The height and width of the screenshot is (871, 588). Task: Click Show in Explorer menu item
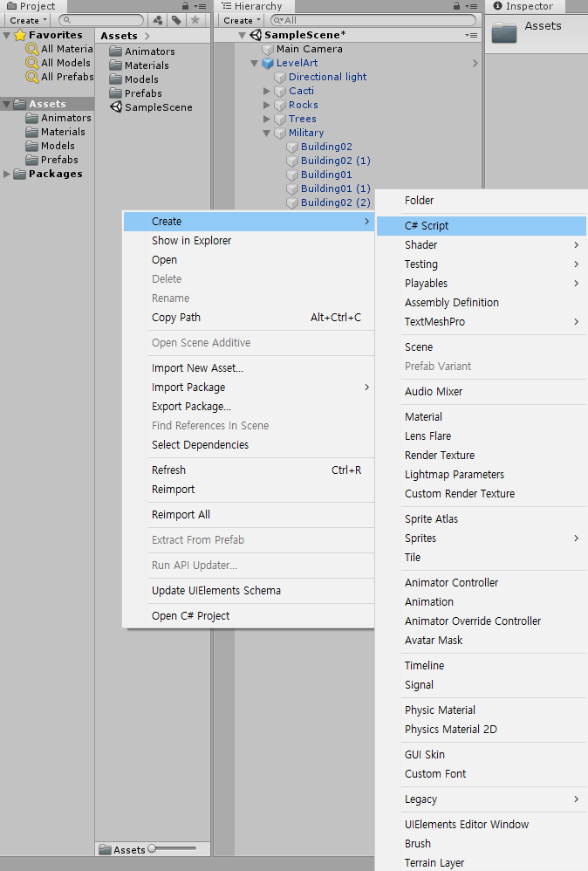click(248, 241)
